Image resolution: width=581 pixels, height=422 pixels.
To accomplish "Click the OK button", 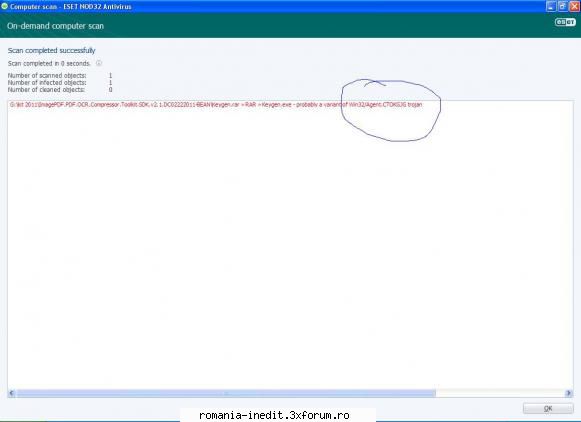I will click(x=548, y=408).
